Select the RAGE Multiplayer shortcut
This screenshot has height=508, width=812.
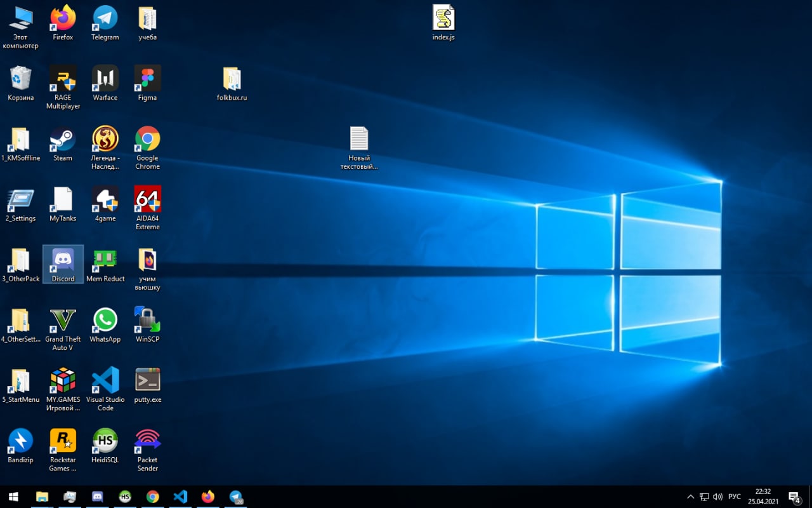pyautogui.click(x=63, y=88)
